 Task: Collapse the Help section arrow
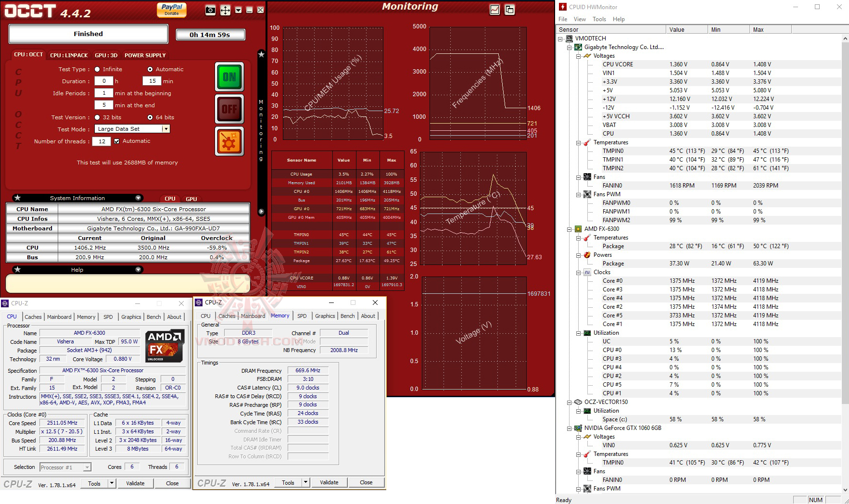pos(138,270)
